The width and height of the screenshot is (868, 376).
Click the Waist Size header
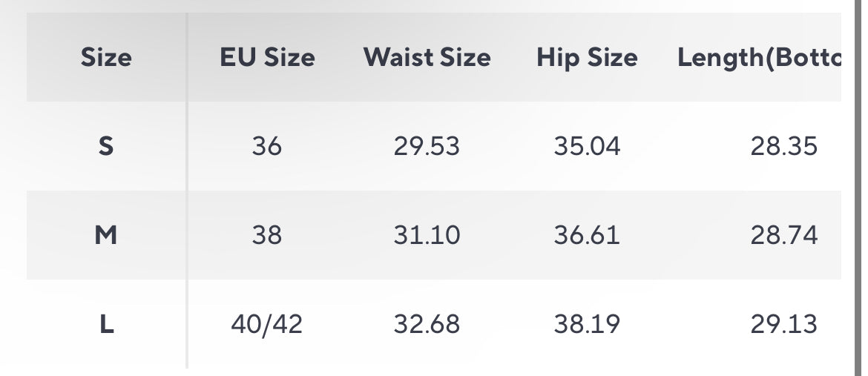click(427, 58)
